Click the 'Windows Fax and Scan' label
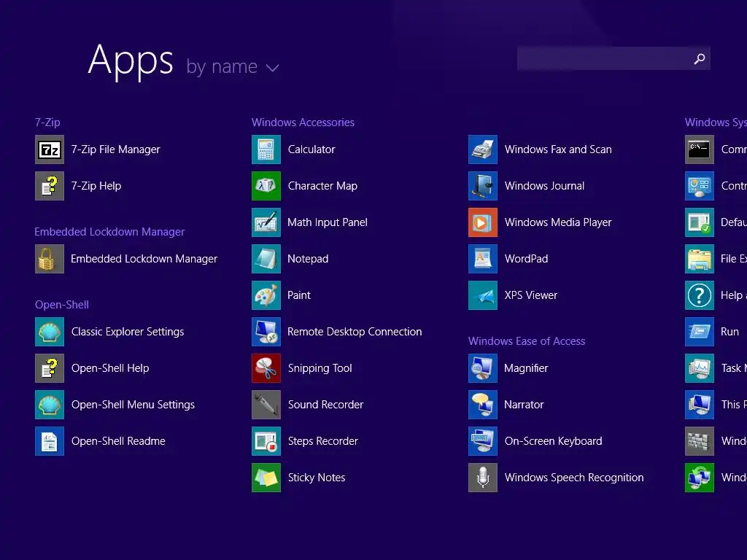 point(558,149)
